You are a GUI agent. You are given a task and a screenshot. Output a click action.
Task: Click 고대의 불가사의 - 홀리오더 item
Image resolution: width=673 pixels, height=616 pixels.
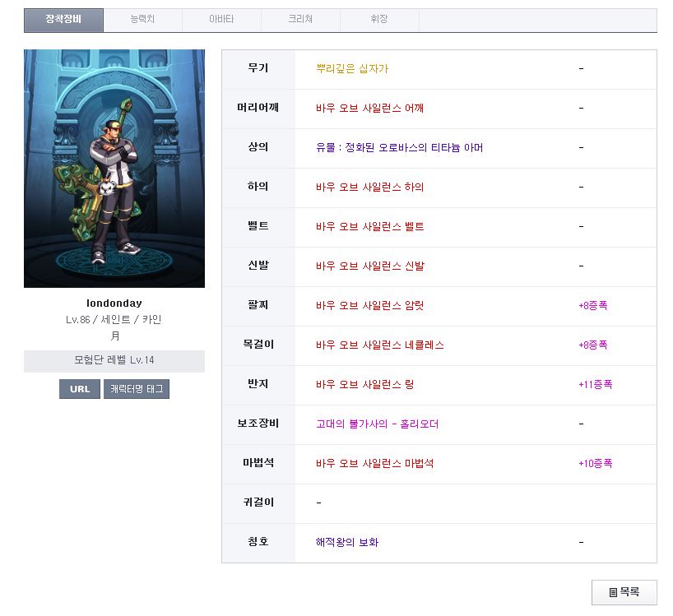coord(377,424)
